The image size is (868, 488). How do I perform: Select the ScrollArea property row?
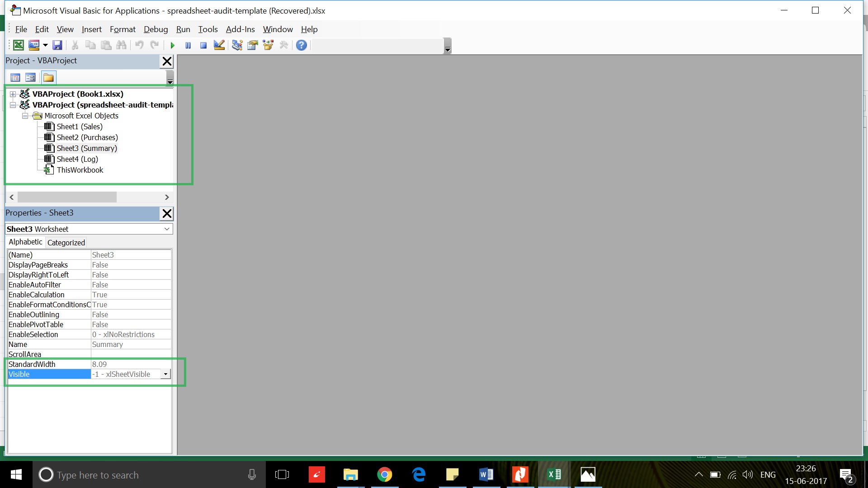click(90, 354)
